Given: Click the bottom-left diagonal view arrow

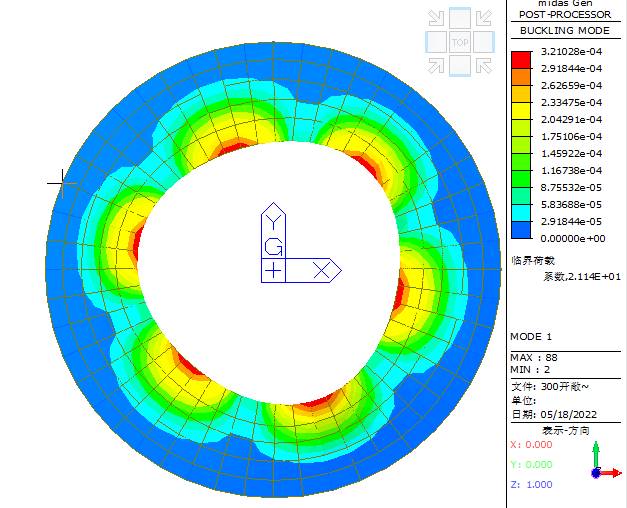Looking at the screenshot, I should pos(436,66).
